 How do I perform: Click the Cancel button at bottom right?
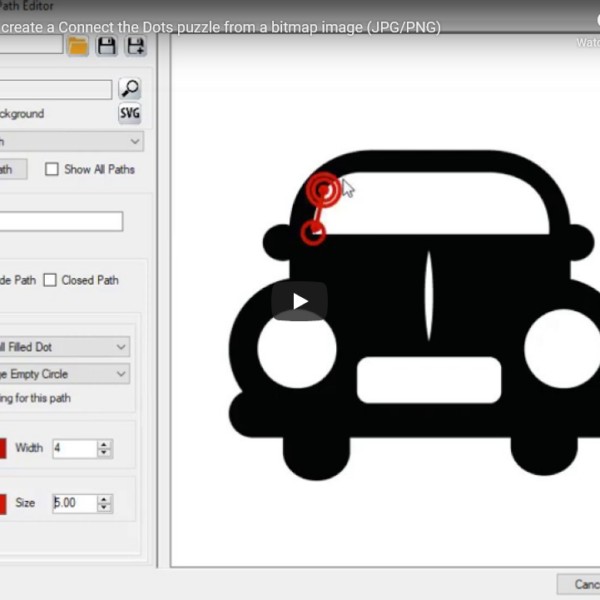[x=580, y=584]
